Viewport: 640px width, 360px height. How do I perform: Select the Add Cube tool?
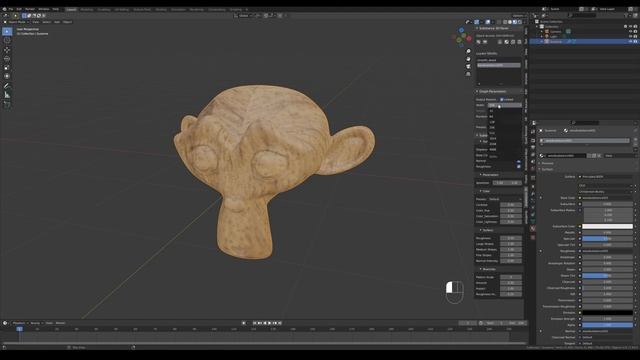(x=7, y=104)
